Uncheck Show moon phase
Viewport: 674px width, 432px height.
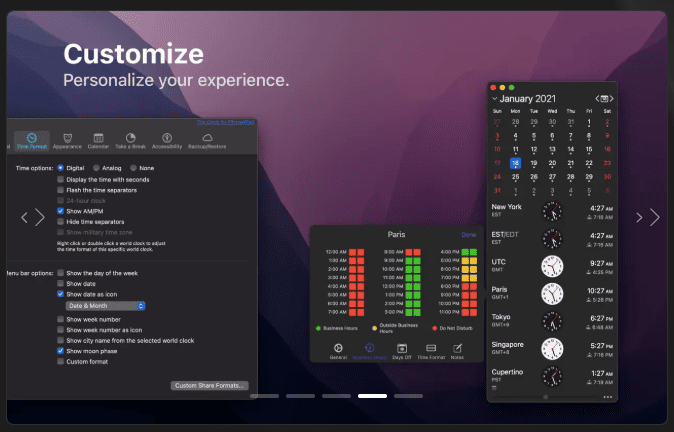60,351
